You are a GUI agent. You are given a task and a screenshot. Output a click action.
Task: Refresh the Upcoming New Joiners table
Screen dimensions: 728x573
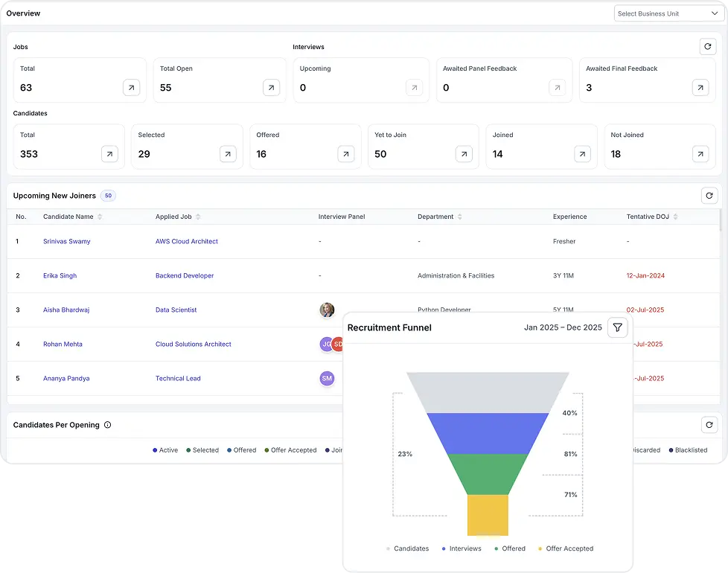pyautogui.click(x=709, y=196)
